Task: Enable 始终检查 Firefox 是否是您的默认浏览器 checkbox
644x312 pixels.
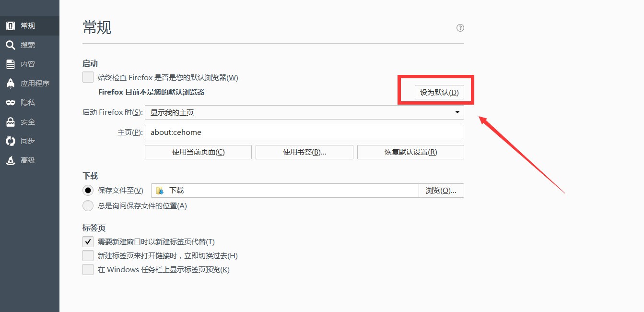Action: pos(88,77)
